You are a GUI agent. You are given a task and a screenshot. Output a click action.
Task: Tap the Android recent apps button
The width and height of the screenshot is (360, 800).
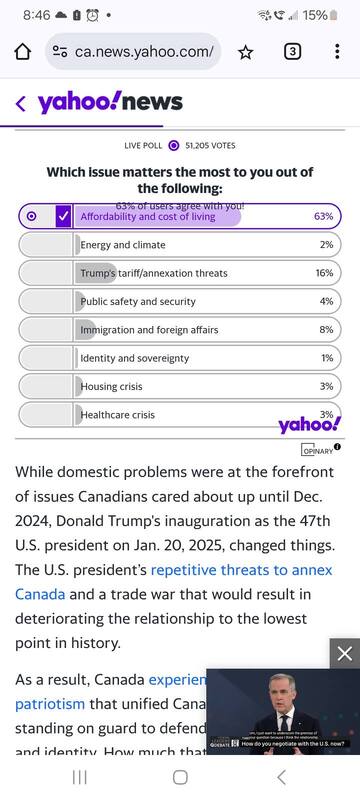point(80,777)
